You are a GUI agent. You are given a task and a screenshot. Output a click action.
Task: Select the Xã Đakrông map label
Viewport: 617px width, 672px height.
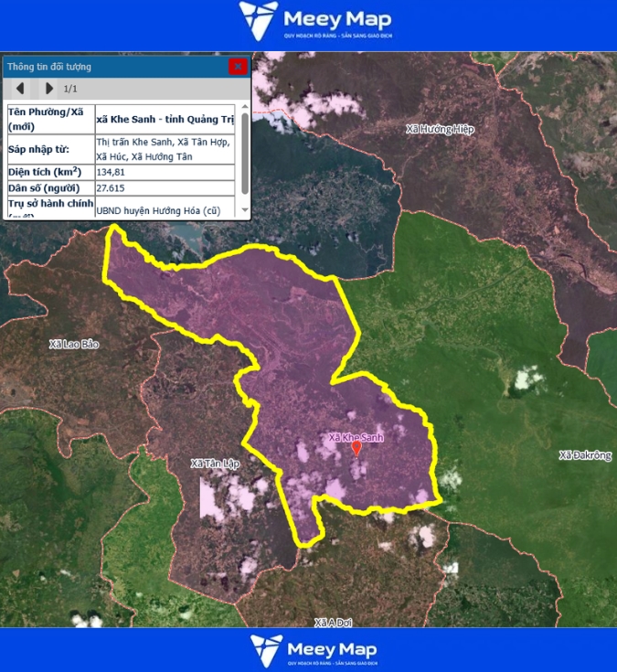(584, 455)
